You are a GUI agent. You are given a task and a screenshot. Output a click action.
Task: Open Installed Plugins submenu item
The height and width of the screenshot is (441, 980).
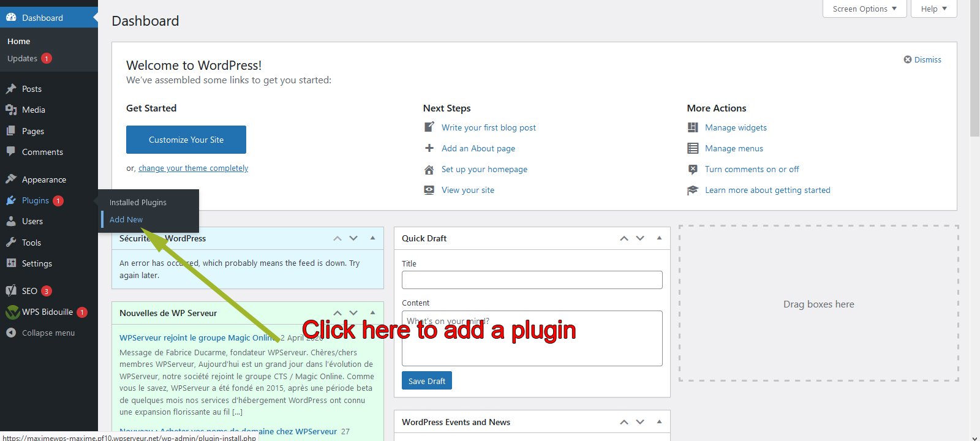tap(138, 202)
